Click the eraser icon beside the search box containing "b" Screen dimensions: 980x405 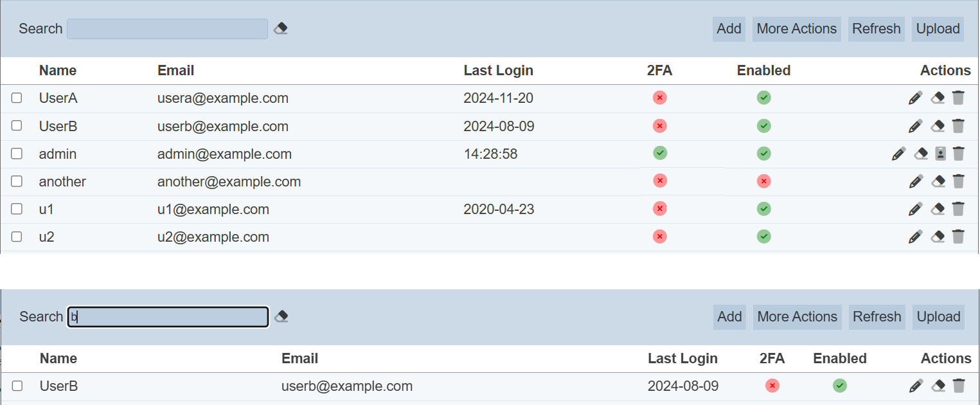point(281,316)
